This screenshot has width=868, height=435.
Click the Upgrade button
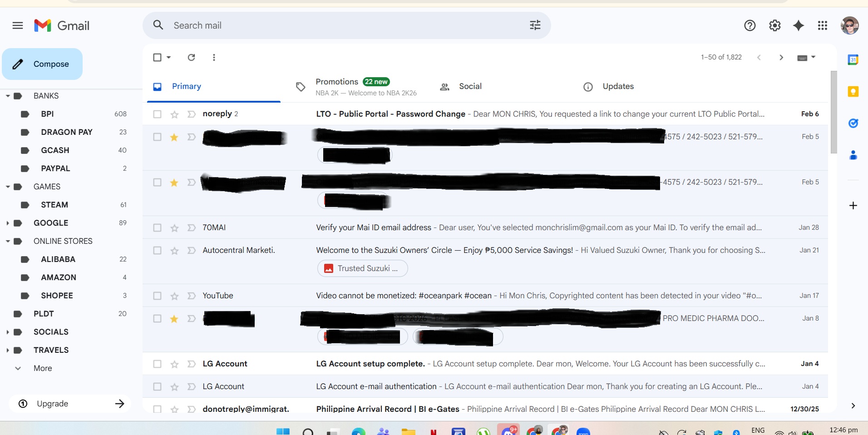click(70, 404)
